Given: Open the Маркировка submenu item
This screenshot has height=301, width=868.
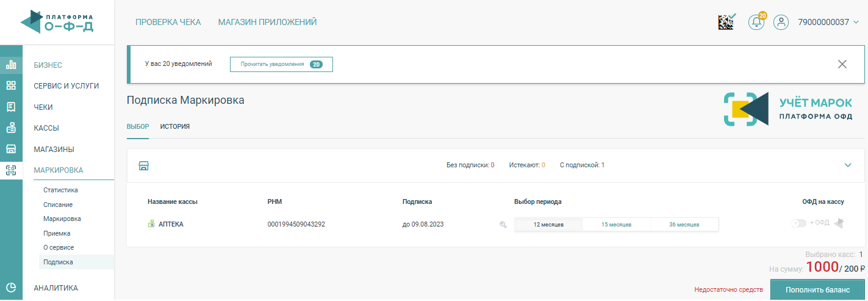Looking at the screenshot, I should click(62, 219).
